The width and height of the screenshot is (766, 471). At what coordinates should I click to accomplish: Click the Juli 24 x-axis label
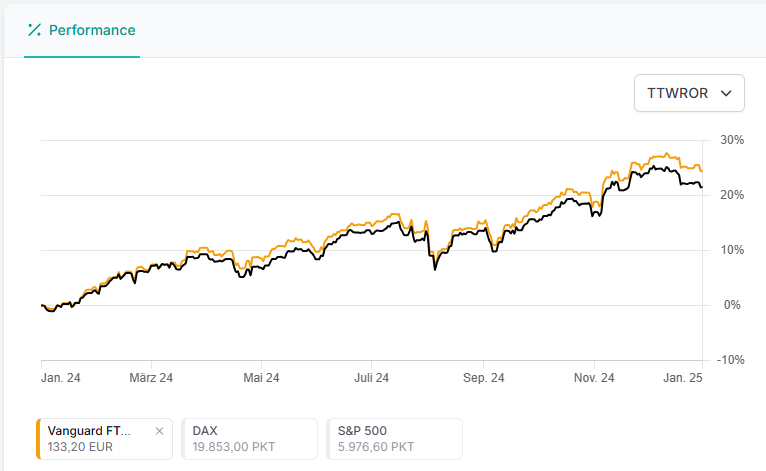pyautogui.click(x=372, y=378)
